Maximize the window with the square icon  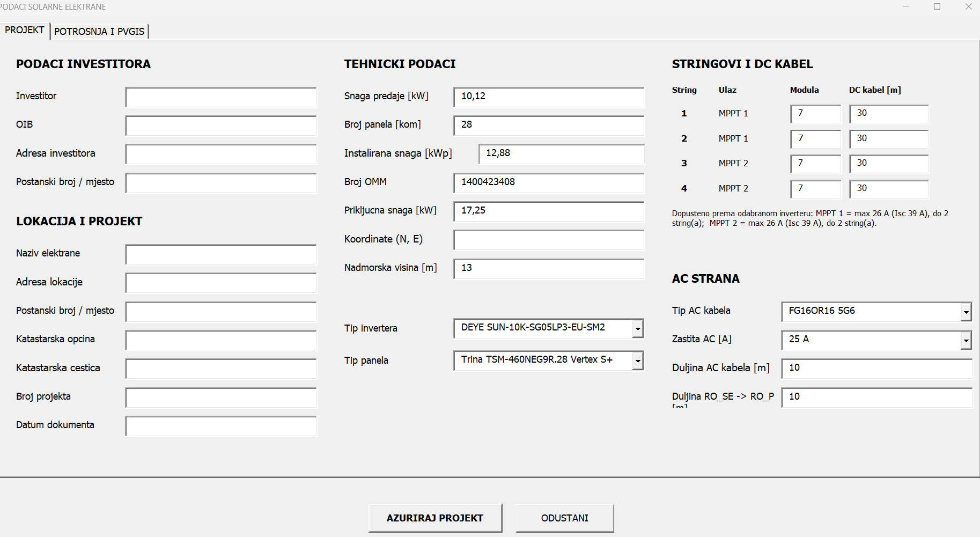click(937, 6)
